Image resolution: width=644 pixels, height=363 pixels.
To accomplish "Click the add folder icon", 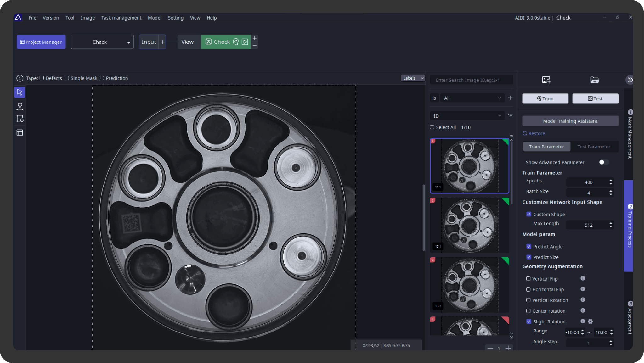I will (x=595, y=80).
